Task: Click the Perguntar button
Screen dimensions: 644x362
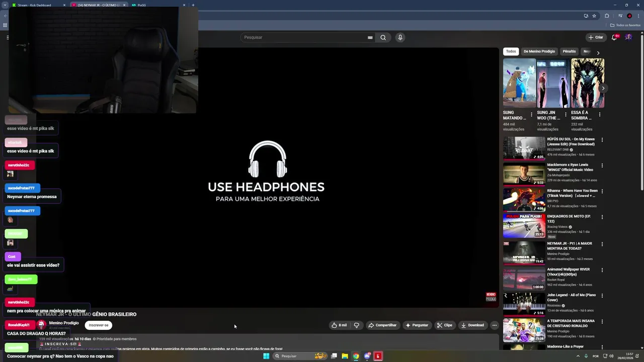Action: 417,325
